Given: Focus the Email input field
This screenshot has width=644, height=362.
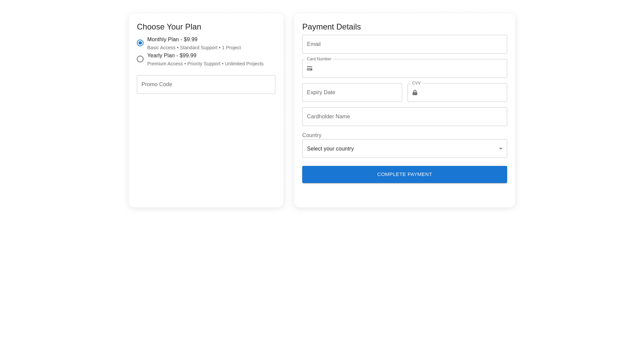Looking at the screenshot, I should pyautogui.click(x=404, y=44).
